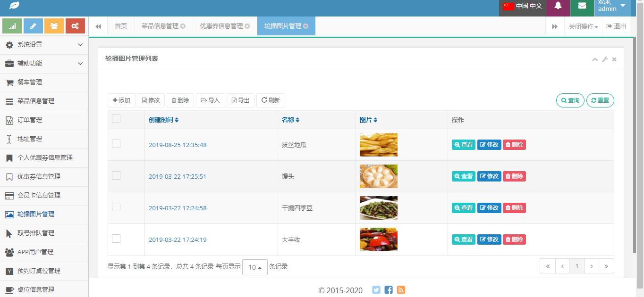
Task: Click the wrench icon in panel header
Action: pyautogui.click(x=605, y=59)
